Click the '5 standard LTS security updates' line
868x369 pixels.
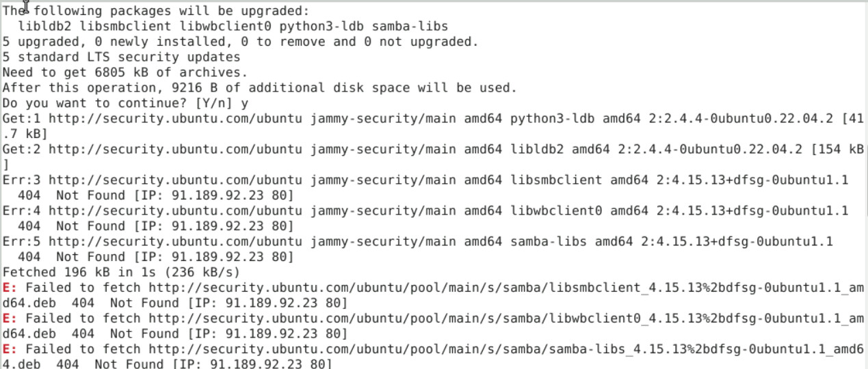121,57
